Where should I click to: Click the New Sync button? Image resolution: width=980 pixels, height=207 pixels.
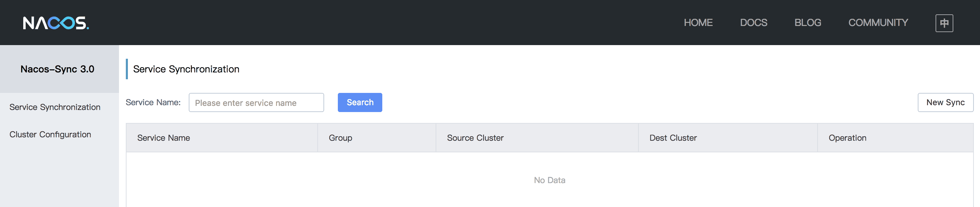click(945, 102)
